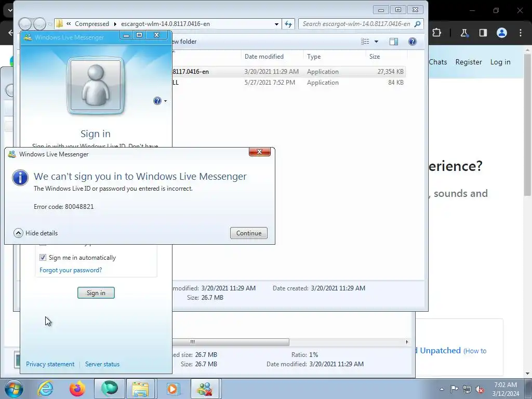
Task: Click the browser page vertical scrollbar
Action: tap(527, 125)
